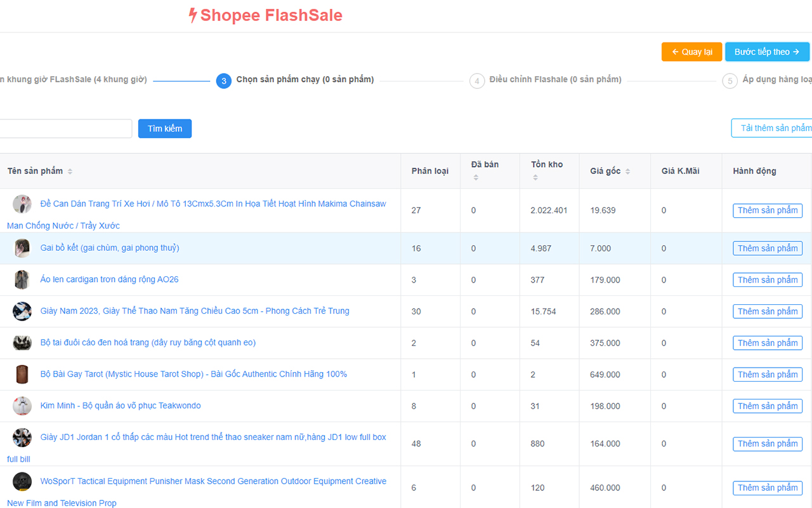
Task: Click original price 179.000
Action: coord(605,280)
